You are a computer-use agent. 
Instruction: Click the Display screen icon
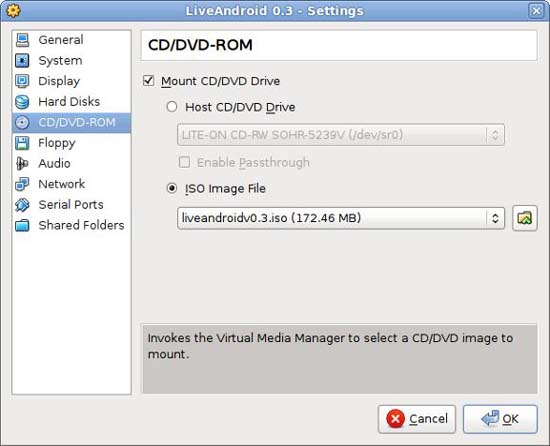coord(22,81)
